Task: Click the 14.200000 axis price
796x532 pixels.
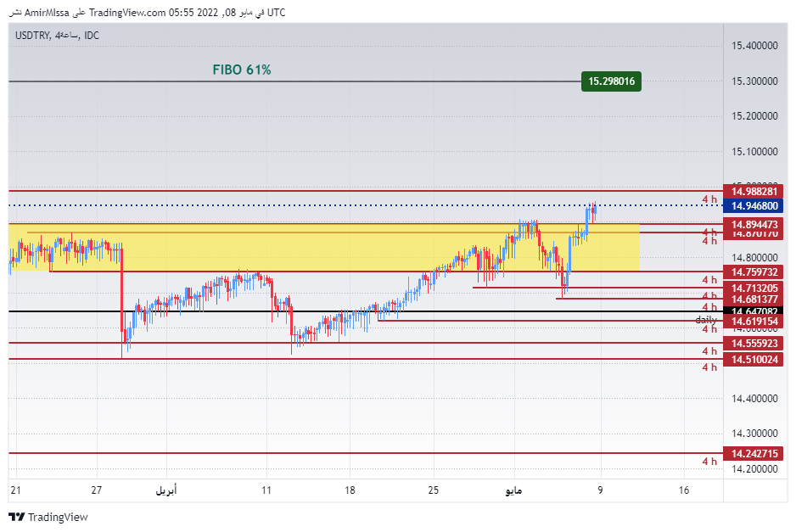Action: click(754, 468)
